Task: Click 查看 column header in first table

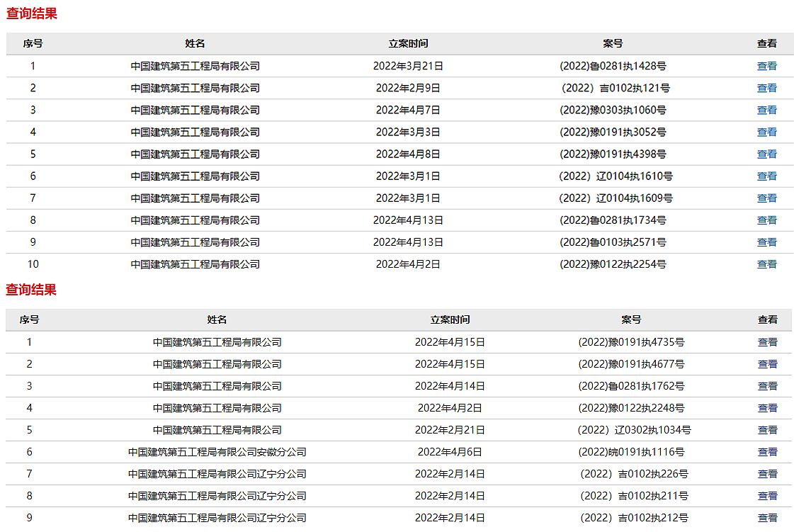Action: tap(766, 44)
